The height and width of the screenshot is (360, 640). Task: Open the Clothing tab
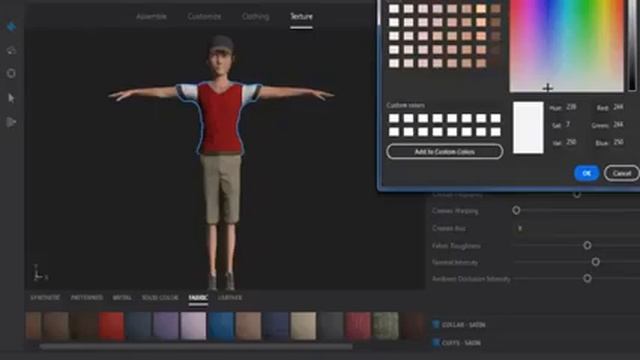tap(256, 17)
